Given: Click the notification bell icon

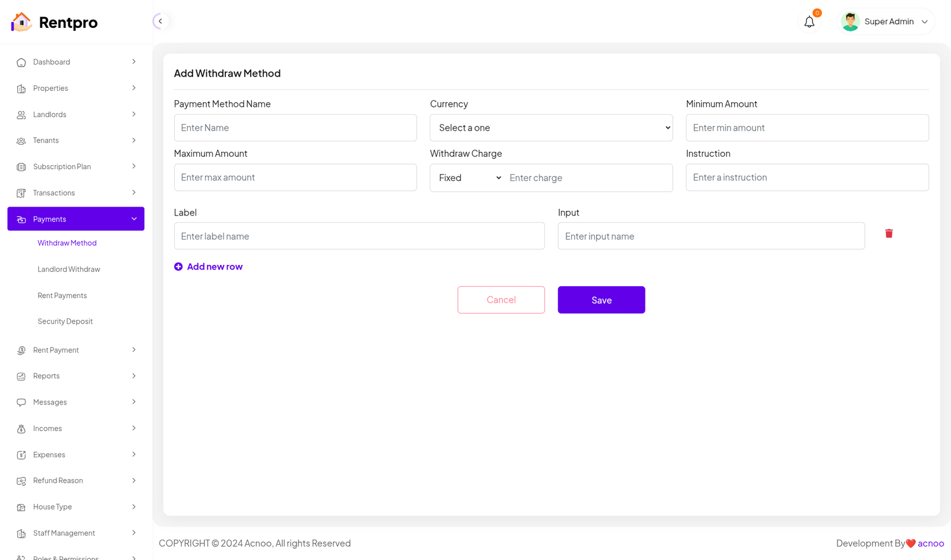Looking at the screenshot, I should point(809,22).
